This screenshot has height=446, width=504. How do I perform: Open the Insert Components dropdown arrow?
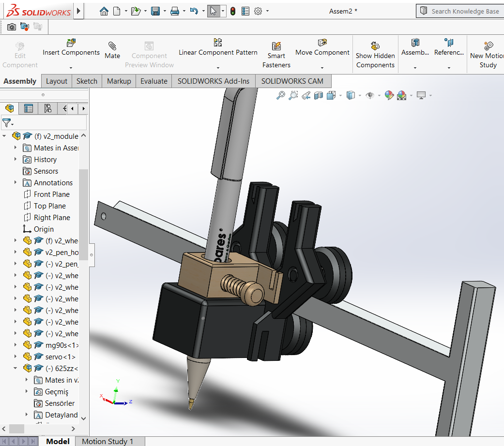pyautogui.click(x=71, y=68)
